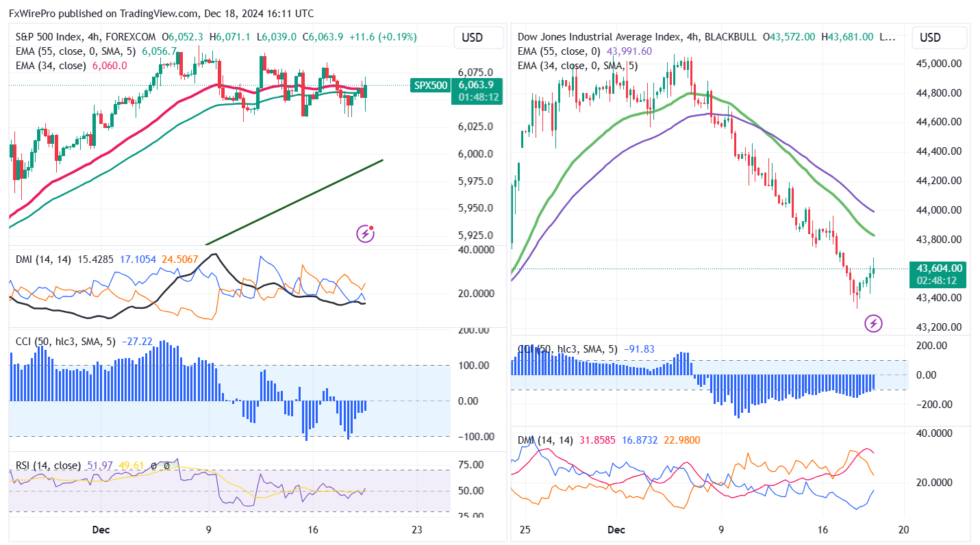Viewport: 980px width, 545px height.
Task: Click the 6,025.0 price axis label
Action: pyautogui.click(x=476, y=127)
